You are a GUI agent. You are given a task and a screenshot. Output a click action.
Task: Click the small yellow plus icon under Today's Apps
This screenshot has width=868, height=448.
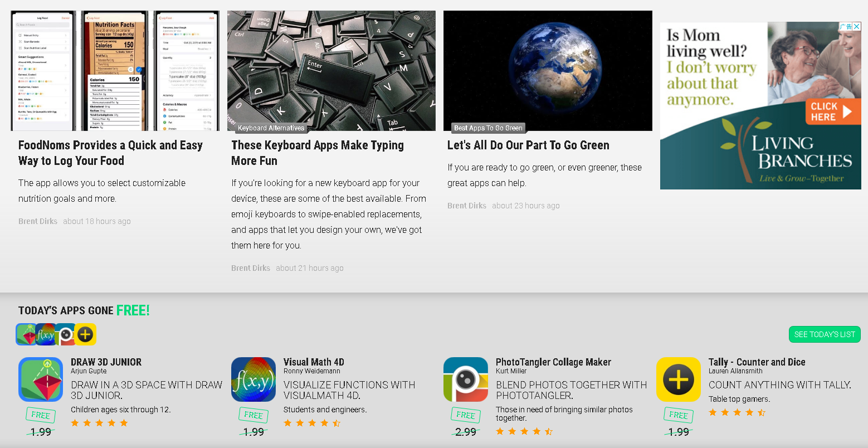coord(85,334)
